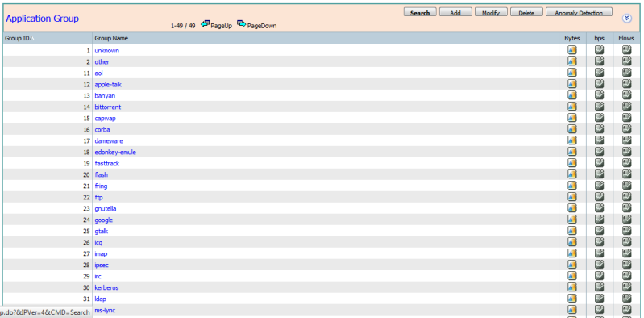Open the capwap group link
This screenshot has width=644, height=318.
point(105,119)
